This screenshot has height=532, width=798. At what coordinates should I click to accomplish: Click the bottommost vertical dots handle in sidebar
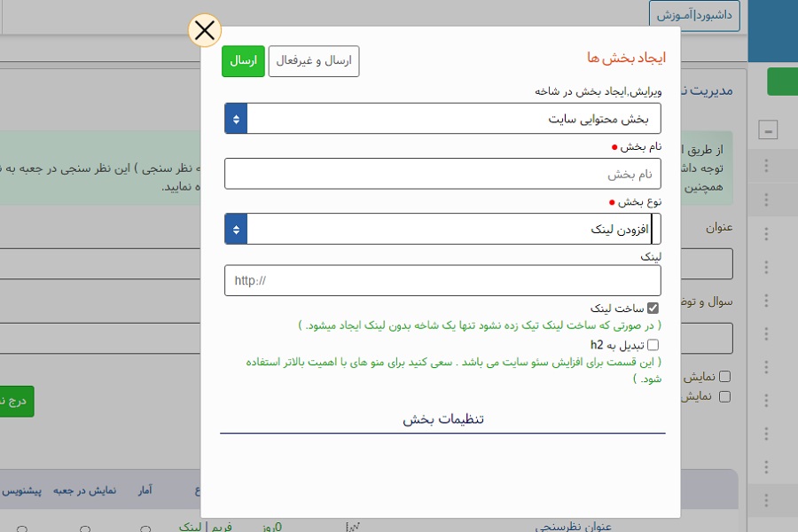(x=767, y=502)
